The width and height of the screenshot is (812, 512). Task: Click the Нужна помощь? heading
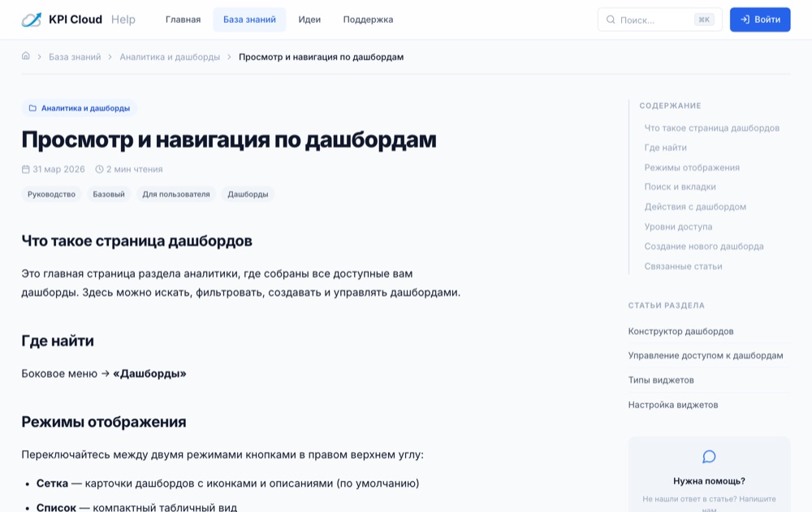click(x=709, y=481)
